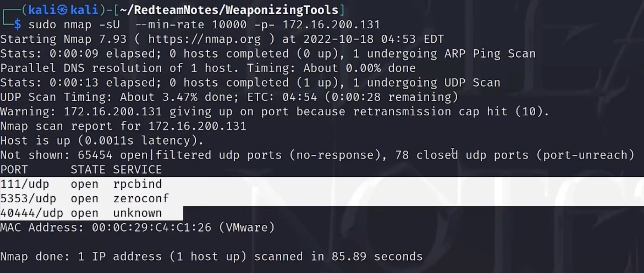644x273 pixels.
Task: Click the (VMware) vendor label
Action: pyautogui.click(x=247, y=227)
